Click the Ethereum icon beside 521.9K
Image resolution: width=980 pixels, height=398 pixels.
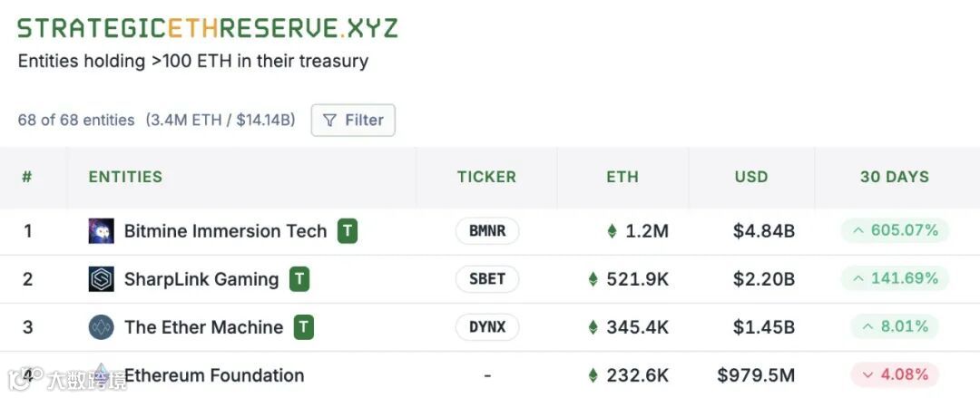[x=593, y=279]
